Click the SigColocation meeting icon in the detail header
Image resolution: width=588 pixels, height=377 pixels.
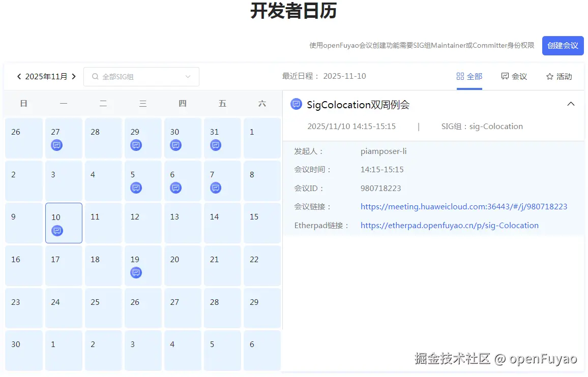point(296,104)
